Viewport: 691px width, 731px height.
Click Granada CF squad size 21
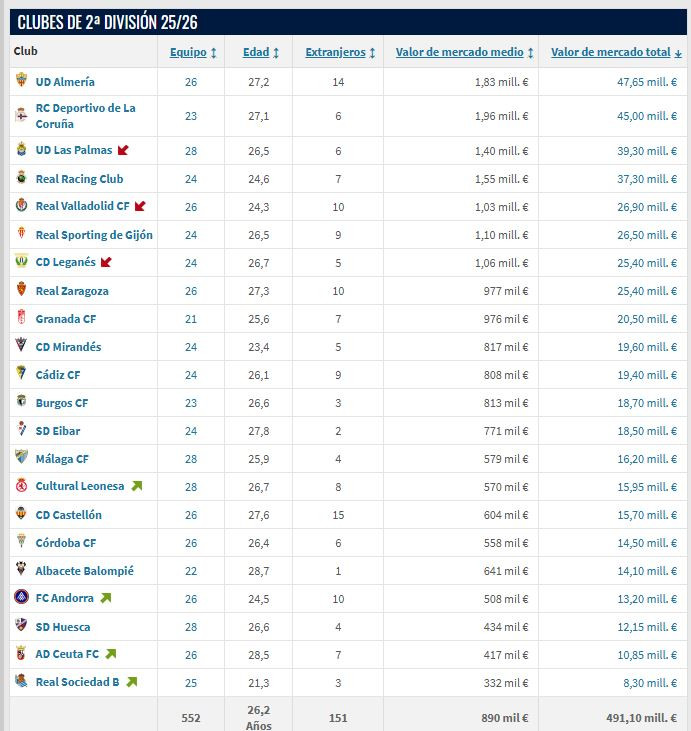191,319
